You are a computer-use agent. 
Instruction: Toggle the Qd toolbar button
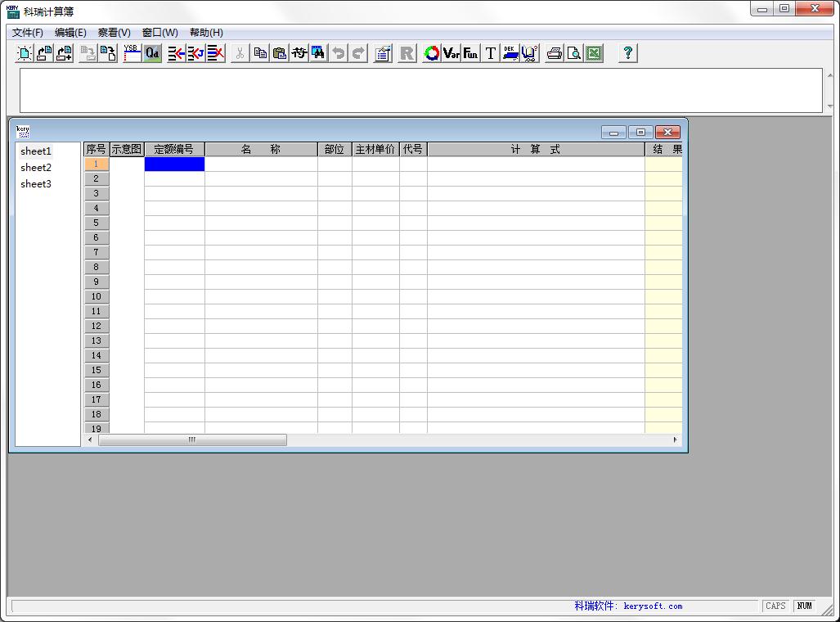pos(152,53)
